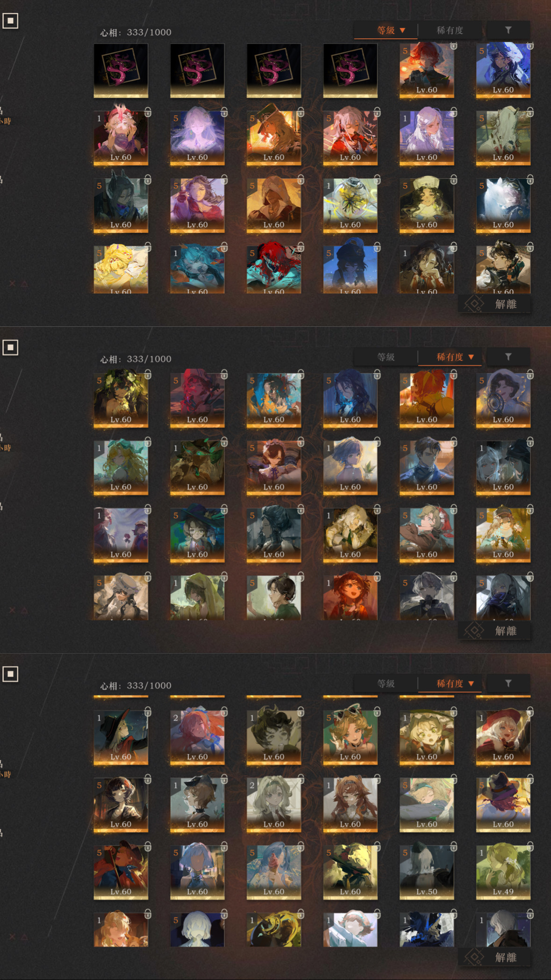The height and width of the screenshot is (980, 551).
Task: Switch to the inactive 等級 tab above the Lv.50 card
Action: pyautogui.click(x=386, y=684)
